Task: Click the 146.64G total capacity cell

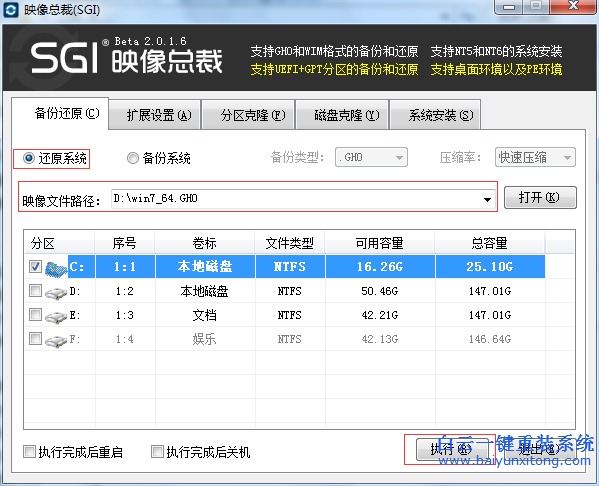Action: [490, 339]
